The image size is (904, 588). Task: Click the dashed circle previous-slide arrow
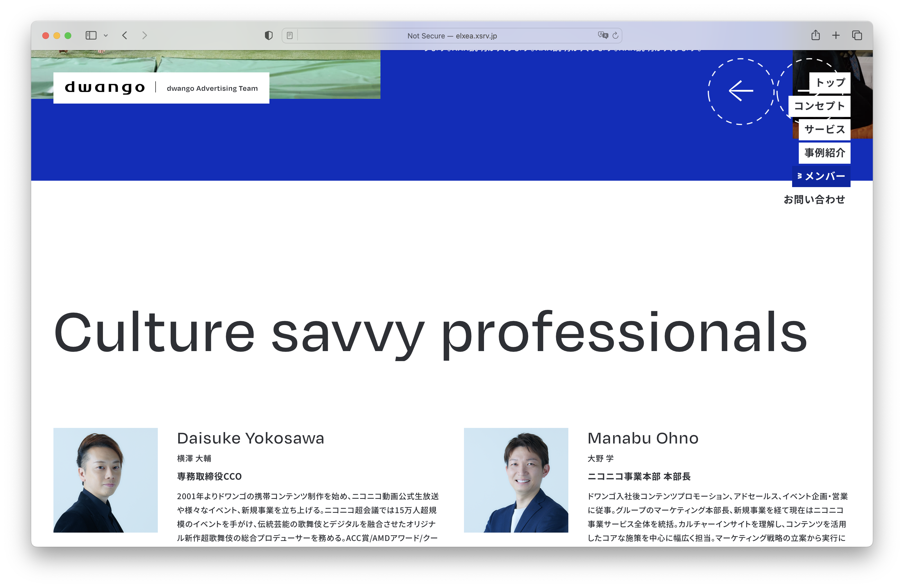pyautogui.click(x=740, y=91)
